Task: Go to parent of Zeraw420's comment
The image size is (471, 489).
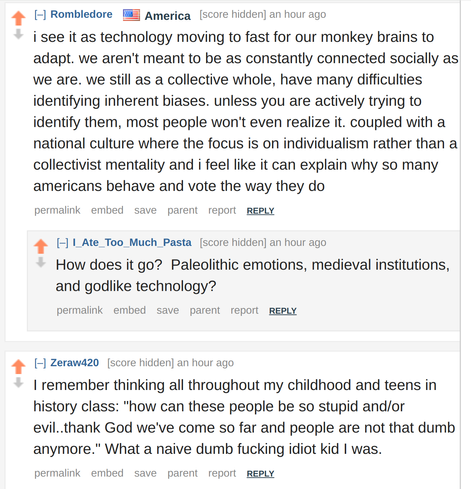Action: coord(182,473)
